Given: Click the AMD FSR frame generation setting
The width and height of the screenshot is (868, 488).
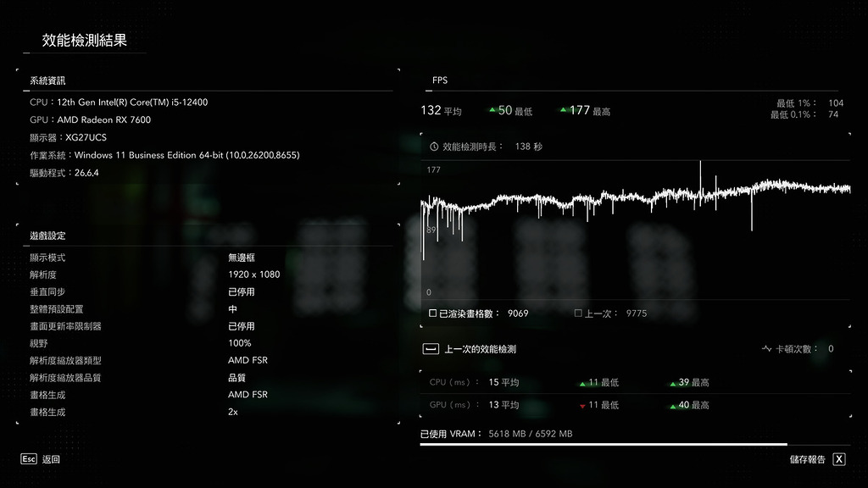Looking at the screenshot, I should [x=248, y=395].
